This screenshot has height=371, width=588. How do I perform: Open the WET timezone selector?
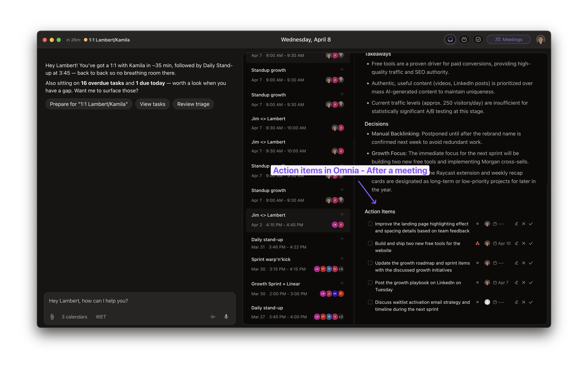[101, 317]
